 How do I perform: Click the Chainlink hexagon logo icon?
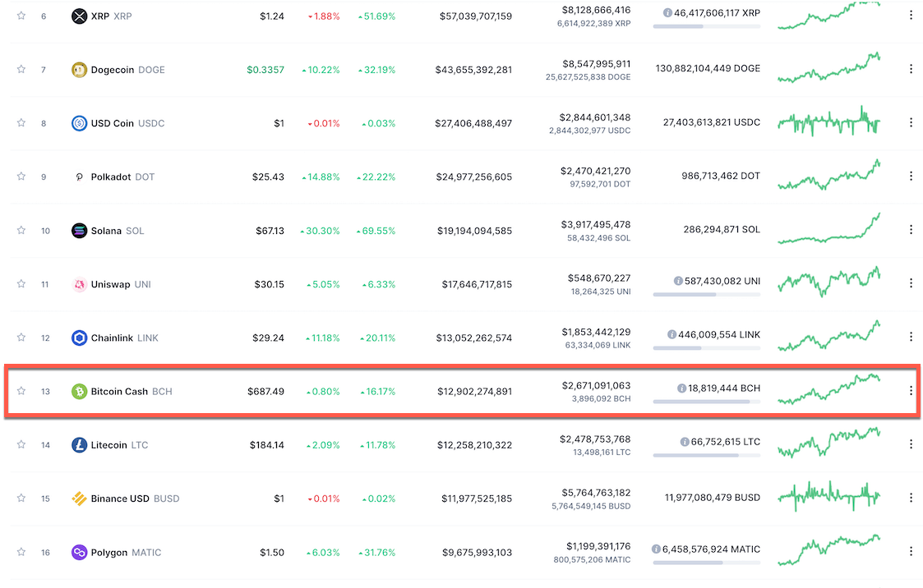[79, 338]
